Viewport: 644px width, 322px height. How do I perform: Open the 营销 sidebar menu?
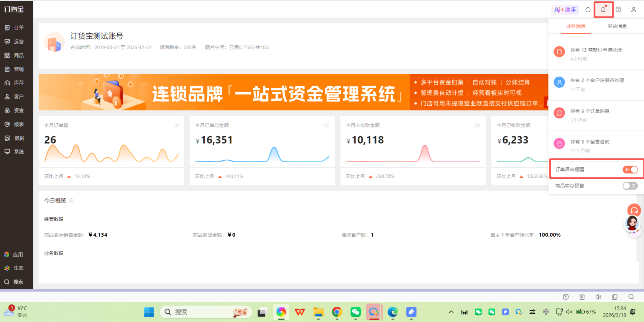(x=14, y=69)
